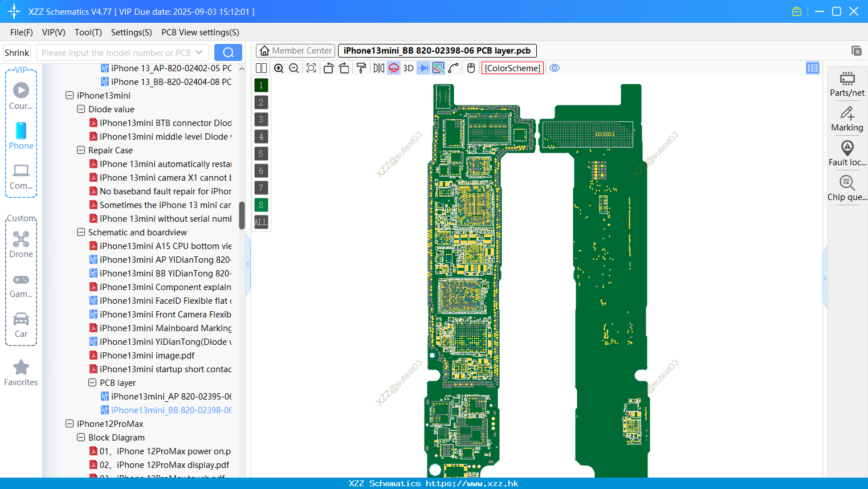The width and height of the screenshot is (868, 489).
Task: Zoom in on the PCB view
Action: tap(279, 68)
